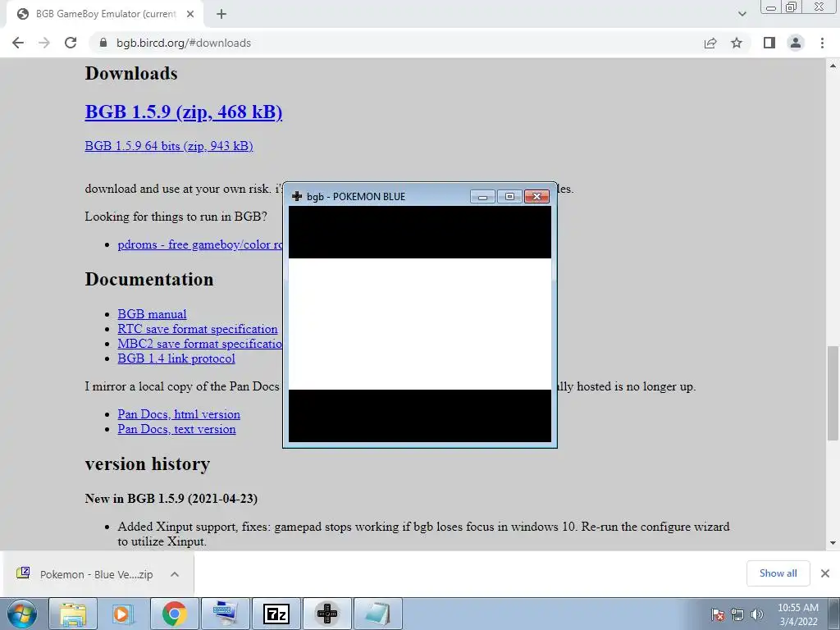The width and height of the screenshot is (840, 630).
Task: Restore down the Chrome browser window
Action: [792, 7]
